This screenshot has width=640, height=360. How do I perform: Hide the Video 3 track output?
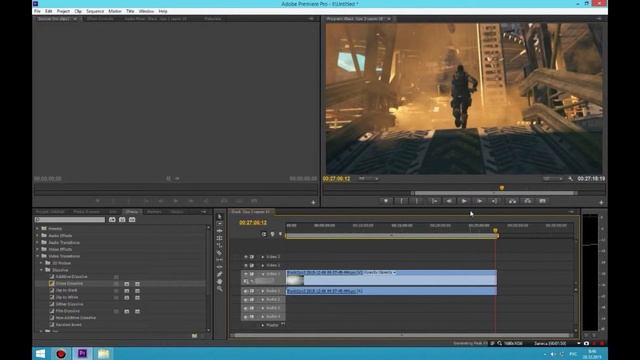[246, 257]
